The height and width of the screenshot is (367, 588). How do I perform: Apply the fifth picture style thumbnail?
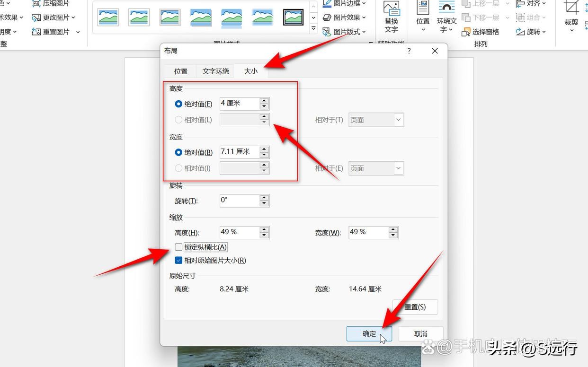pyautogui.click(x=232, y=17)
